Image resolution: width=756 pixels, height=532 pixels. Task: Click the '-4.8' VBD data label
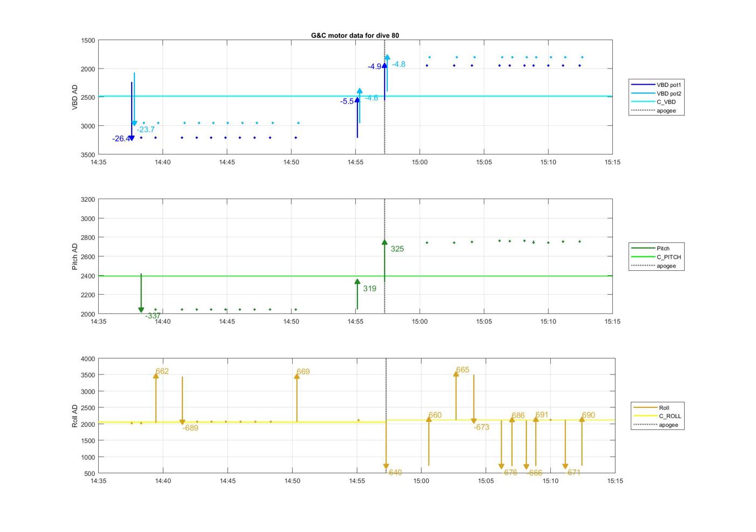[x=399, y=64]
